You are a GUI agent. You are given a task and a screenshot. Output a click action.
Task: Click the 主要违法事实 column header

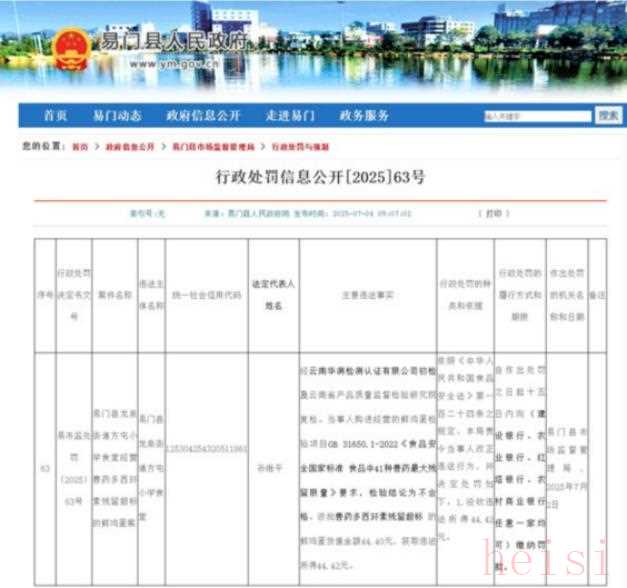pos(365,295)
